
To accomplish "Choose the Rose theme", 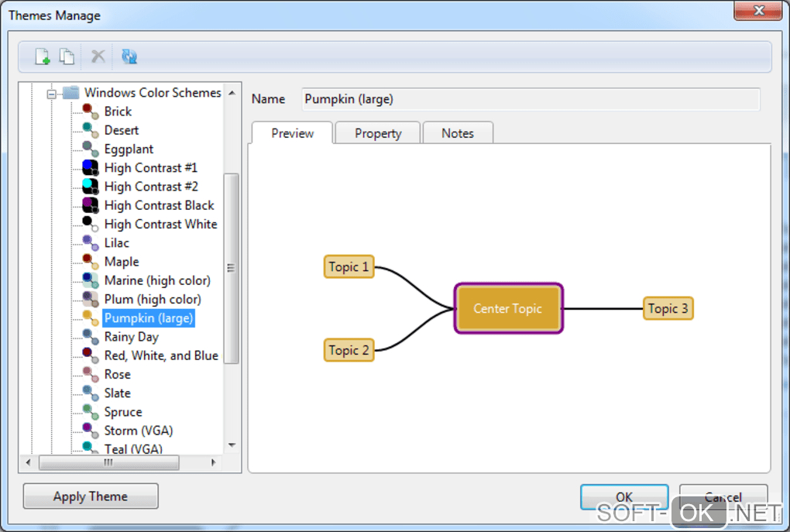I will click(x=118, y=374).
